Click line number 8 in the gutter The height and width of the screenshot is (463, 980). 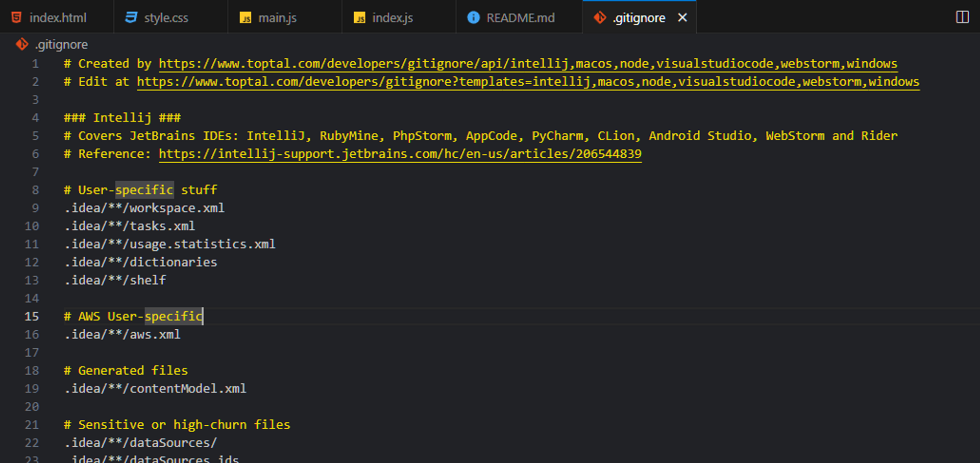[35, 190]
